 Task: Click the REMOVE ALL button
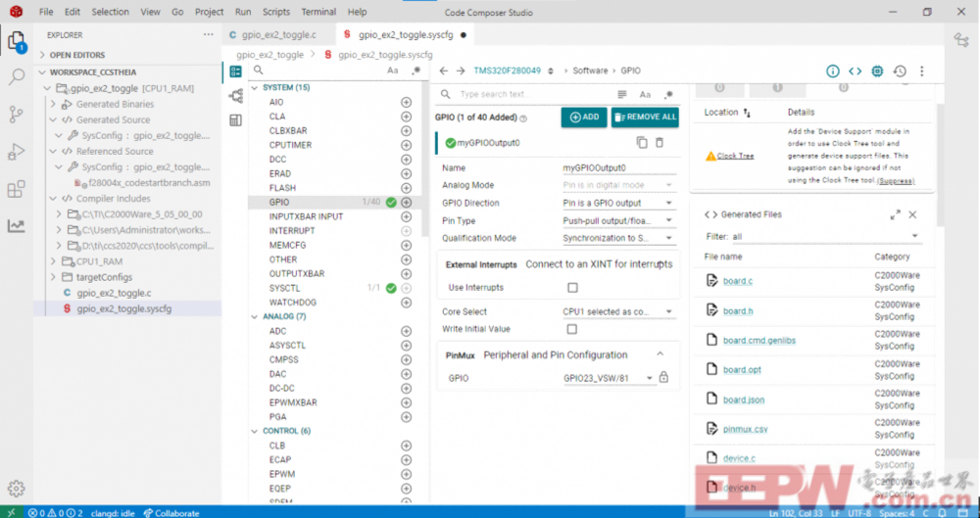click(645, 117)
